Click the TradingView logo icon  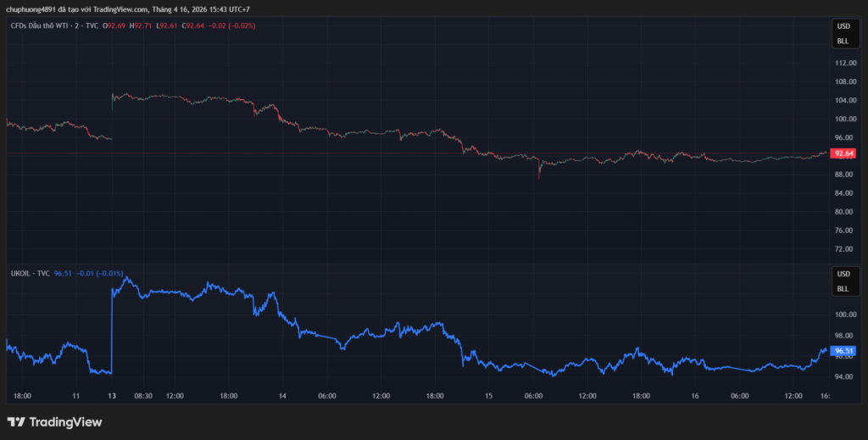click(x=16, y=421)
